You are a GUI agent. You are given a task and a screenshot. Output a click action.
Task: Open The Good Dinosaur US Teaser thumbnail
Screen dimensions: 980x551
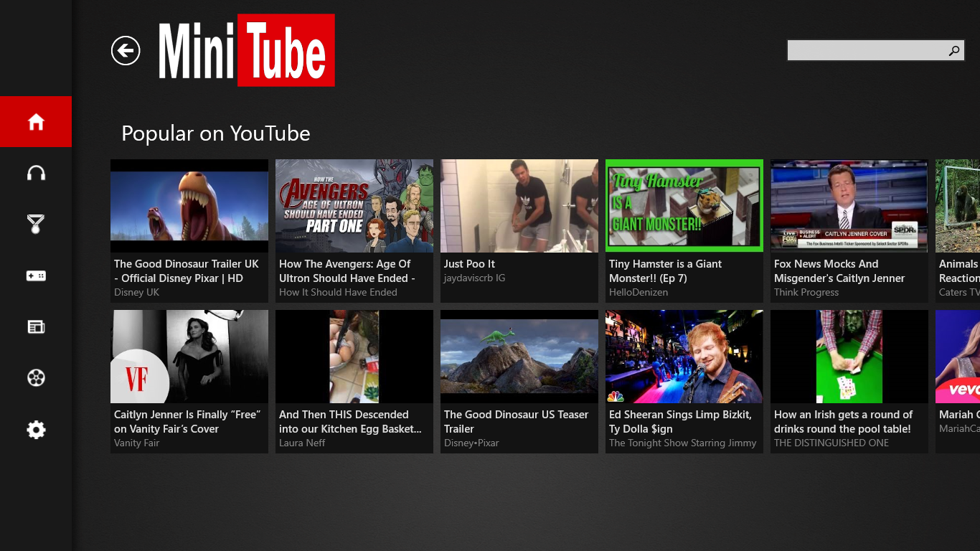[x=519, y=357]
